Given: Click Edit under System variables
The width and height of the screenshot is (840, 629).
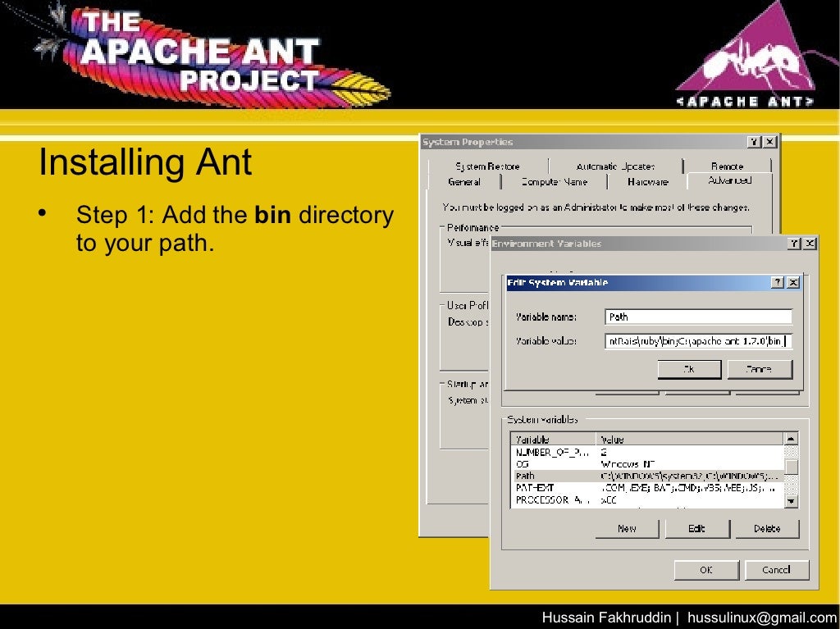Looking at the screenshot, I should tap(697, 528).
